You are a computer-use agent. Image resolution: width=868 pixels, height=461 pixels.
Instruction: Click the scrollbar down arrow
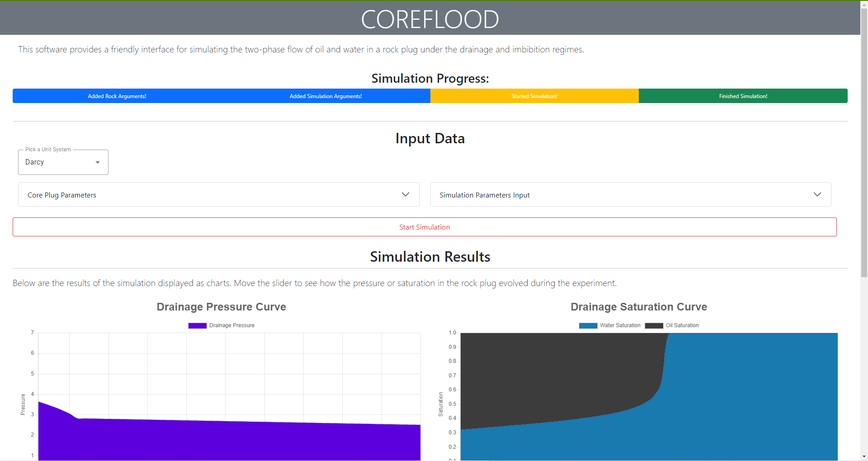coord(864,456)
